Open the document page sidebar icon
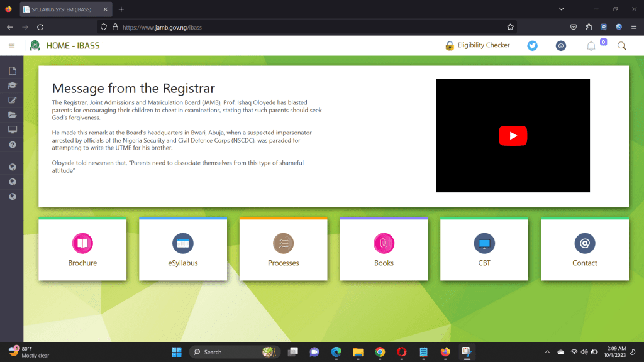644x362 pixels. pyautogui.click(x=13, y=71)
